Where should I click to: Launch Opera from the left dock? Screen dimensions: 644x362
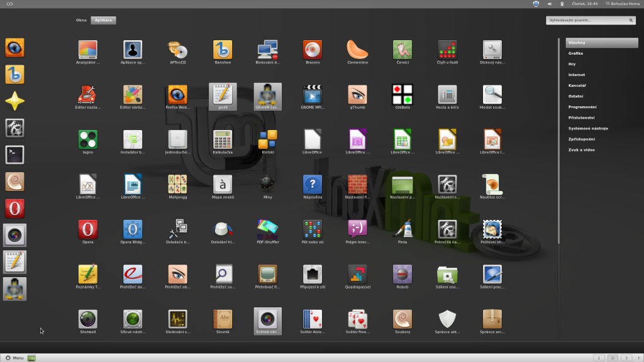pos(15,209)
